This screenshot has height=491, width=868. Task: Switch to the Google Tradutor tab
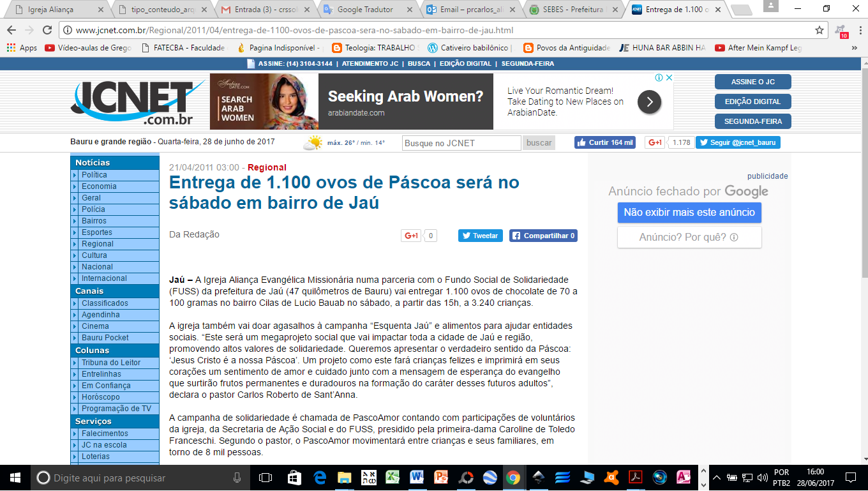368,10
